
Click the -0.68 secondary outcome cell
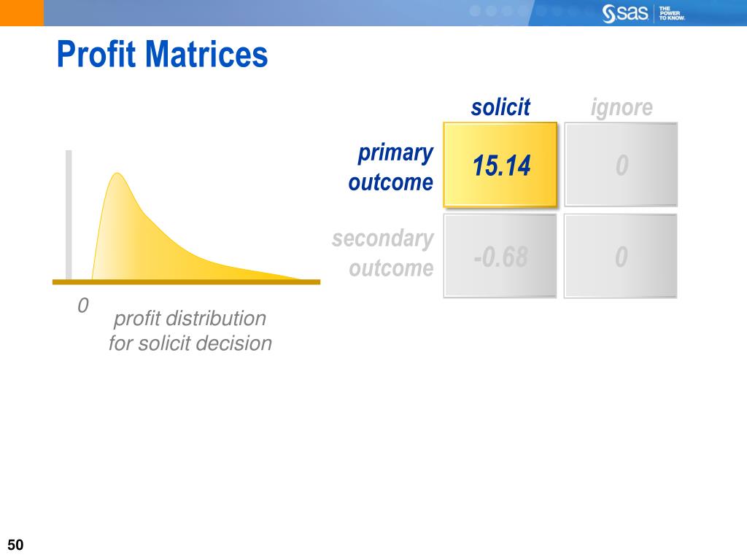[x=500, y=256]
